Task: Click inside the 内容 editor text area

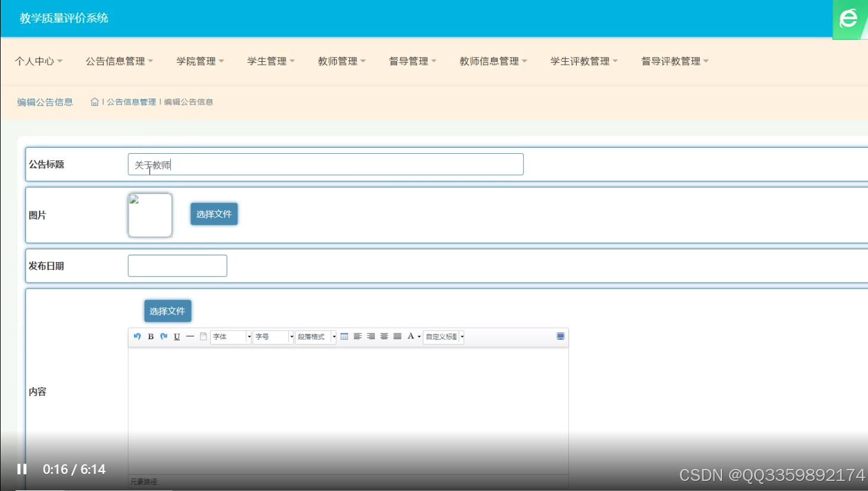Action: (348, 410)
